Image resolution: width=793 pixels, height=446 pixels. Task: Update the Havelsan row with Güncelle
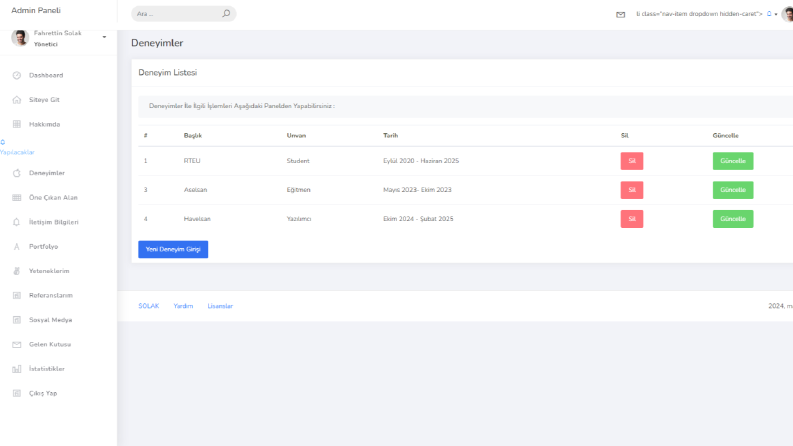733,219
